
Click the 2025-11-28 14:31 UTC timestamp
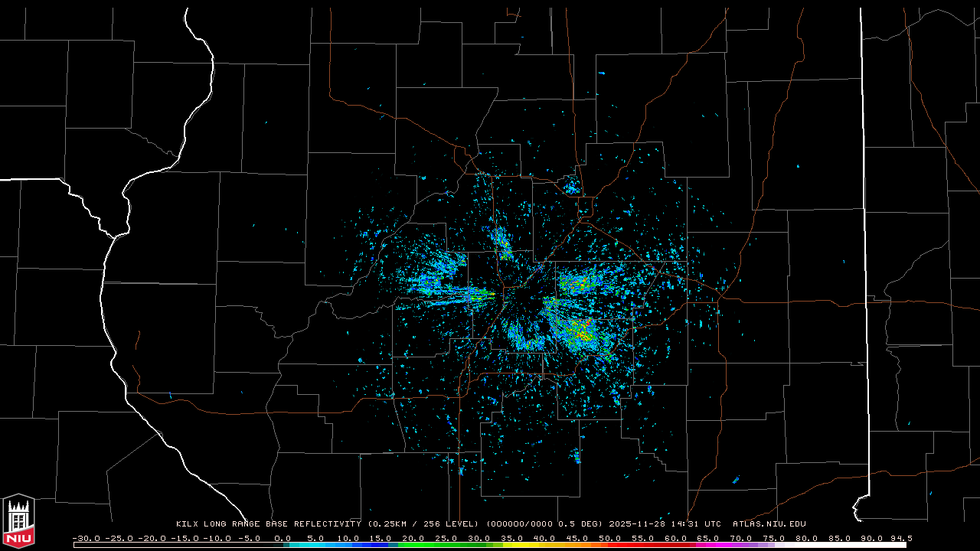[665, 524]
